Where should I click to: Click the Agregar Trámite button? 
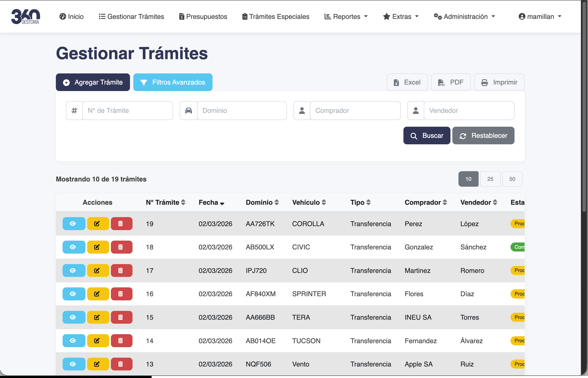93,82
